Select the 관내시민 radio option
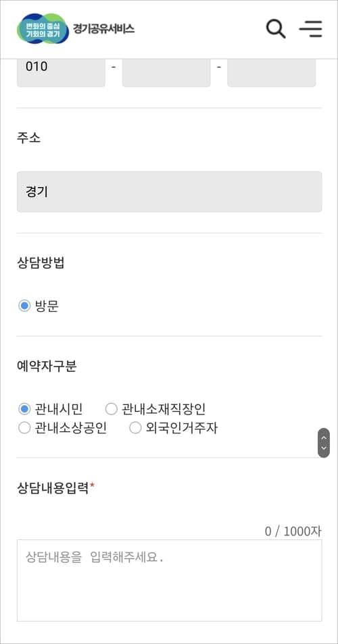 (x=24, y=409)
